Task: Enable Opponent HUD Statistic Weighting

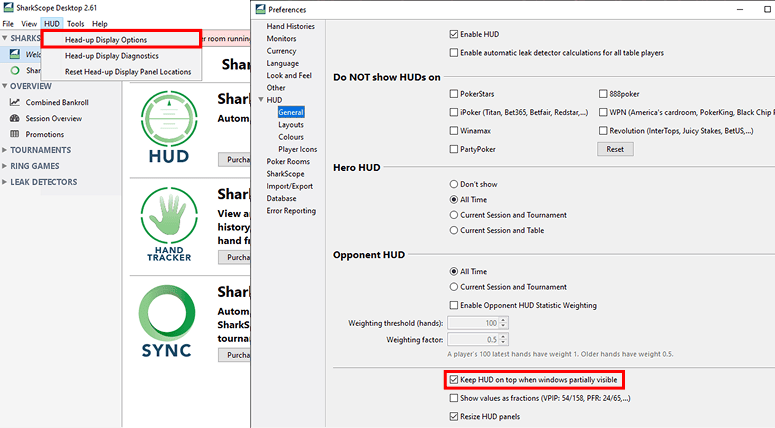Action: point(454,305)
